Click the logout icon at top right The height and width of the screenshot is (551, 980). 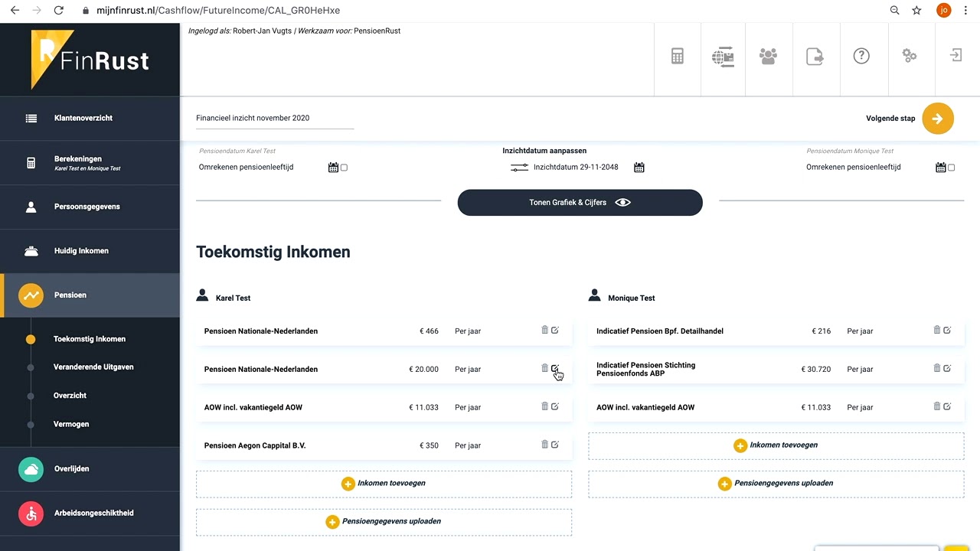[x=955, y=56]
